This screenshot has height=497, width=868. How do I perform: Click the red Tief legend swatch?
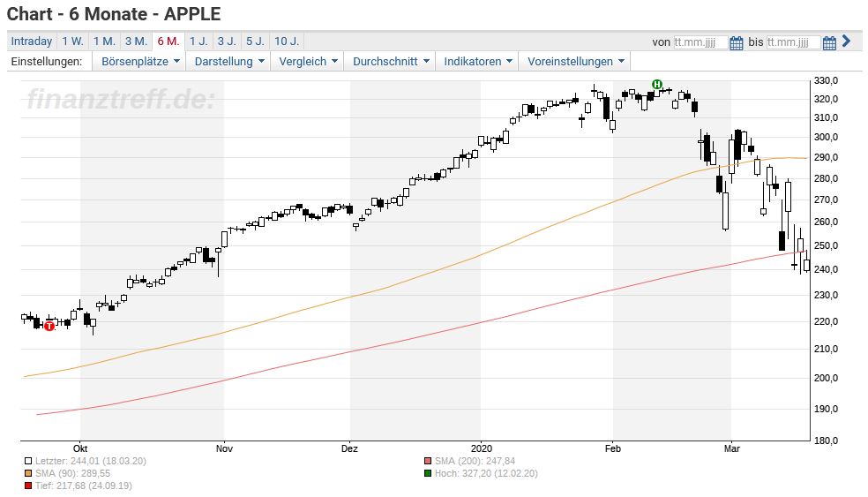coord(28,486)
